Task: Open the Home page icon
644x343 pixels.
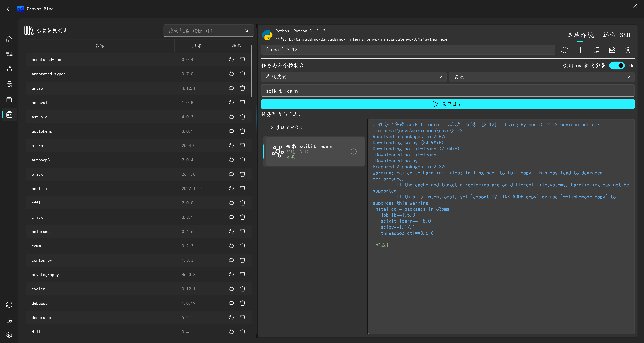Action: coord(9,39)
